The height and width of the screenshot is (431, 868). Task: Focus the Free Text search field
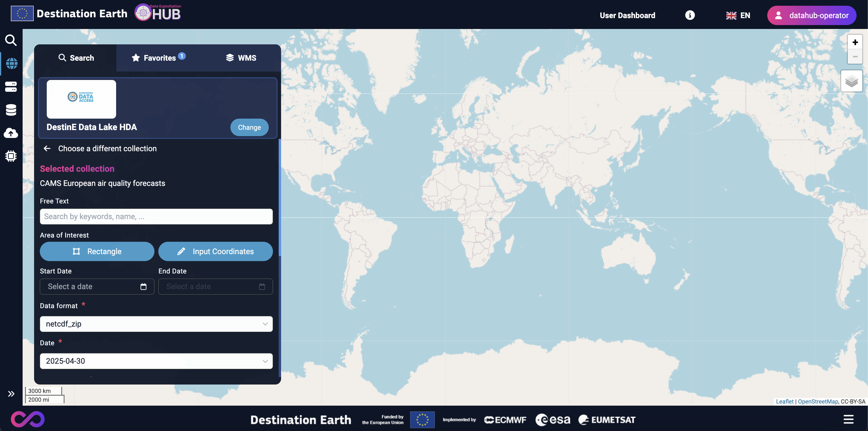click(x=156, y=216)
